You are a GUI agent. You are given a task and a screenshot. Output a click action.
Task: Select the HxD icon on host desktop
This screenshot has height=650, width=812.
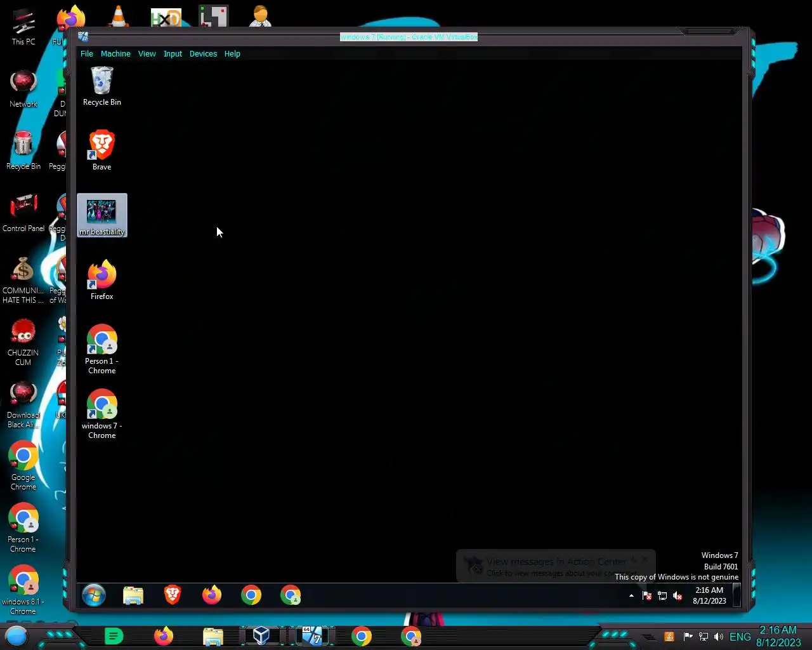[x=166, y=17]
